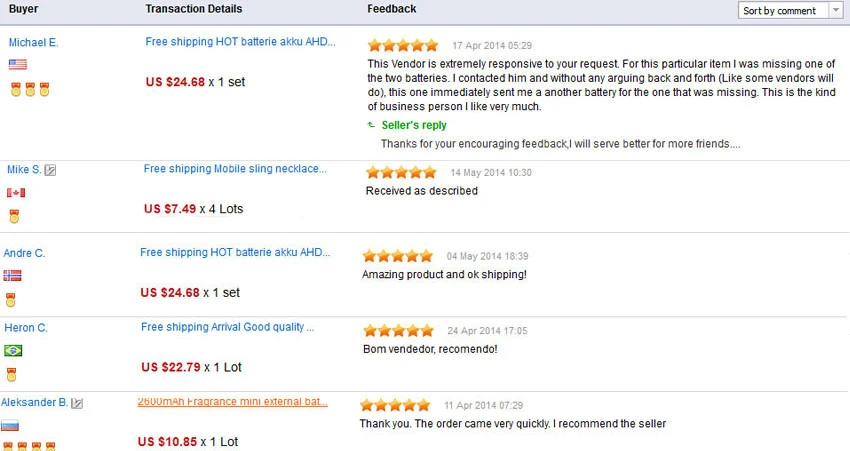Open the Mobile sling necklace product link

(x=235, y=169)
